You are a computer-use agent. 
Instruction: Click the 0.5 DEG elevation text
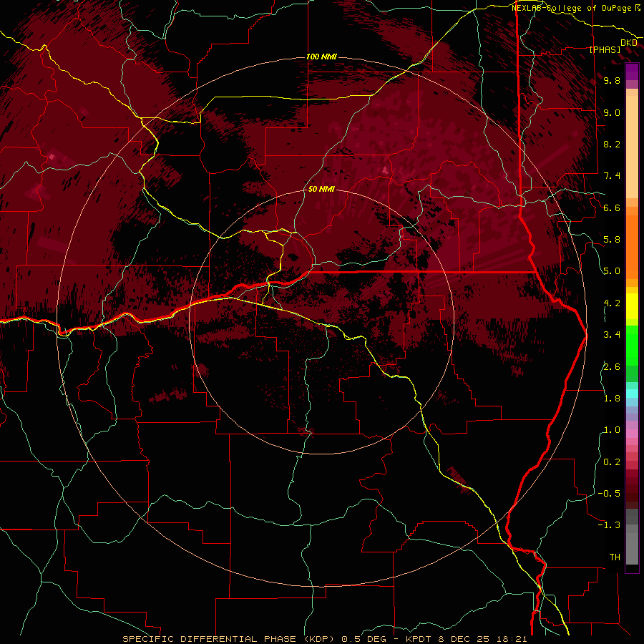pos(364,639)
